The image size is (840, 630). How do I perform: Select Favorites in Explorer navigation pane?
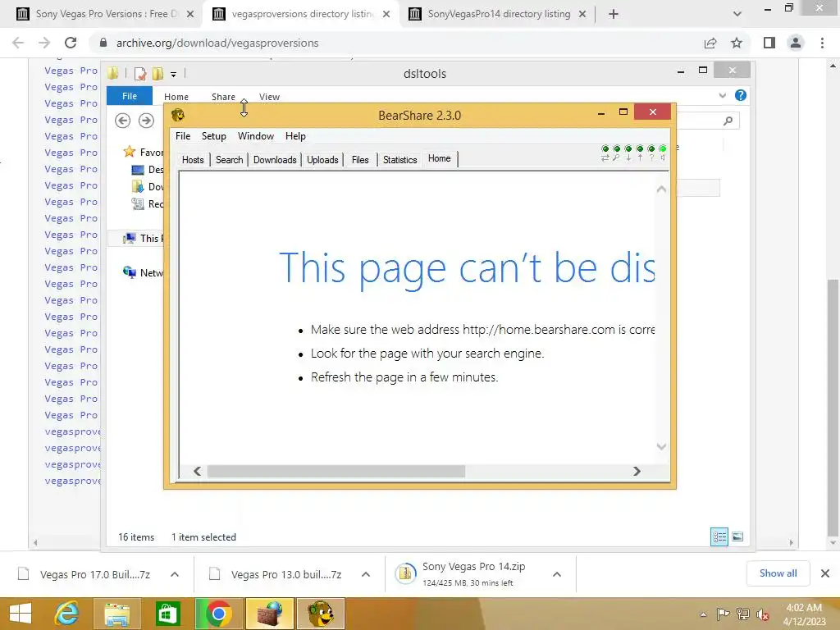pos(144,152)
